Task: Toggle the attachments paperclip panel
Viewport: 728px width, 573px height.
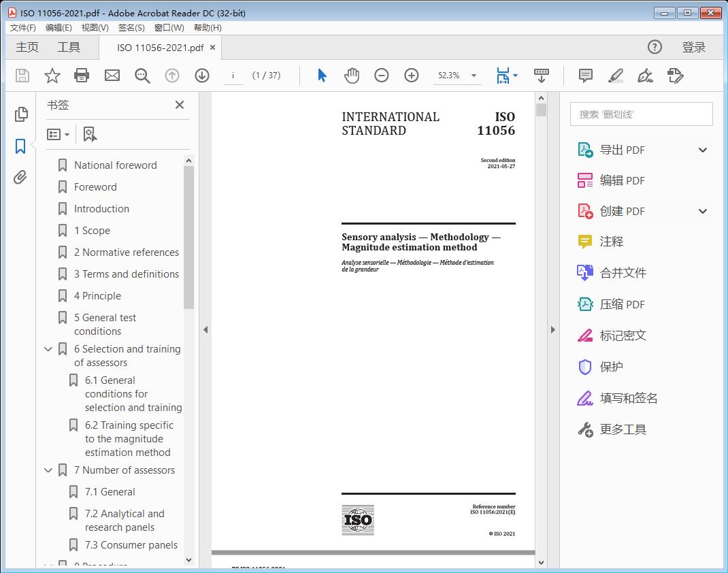Action: pyautogui.click(x=20, y=178)
